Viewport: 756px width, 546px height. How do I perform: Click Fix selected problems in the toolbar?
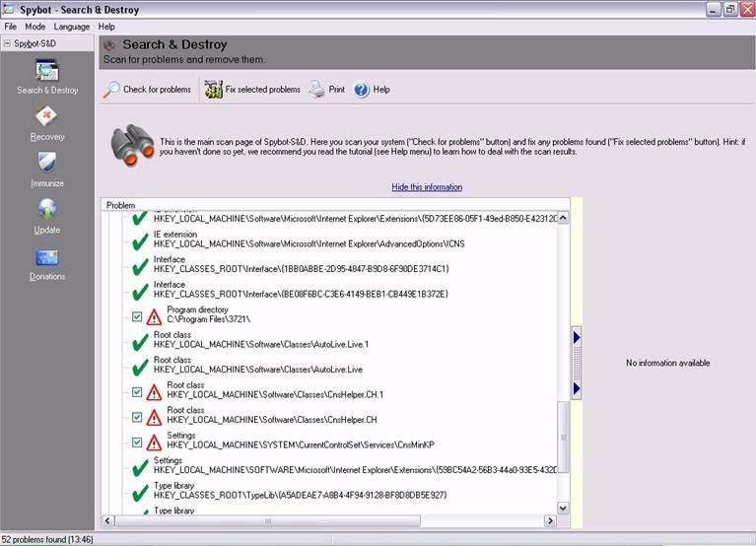(252, 90)
